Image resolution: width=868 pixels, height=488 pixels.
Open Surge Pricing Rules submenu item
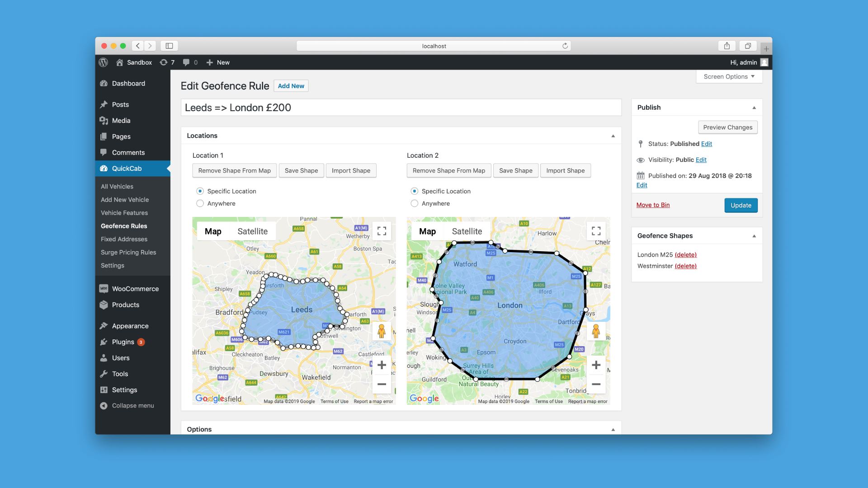tap(128, 252)
